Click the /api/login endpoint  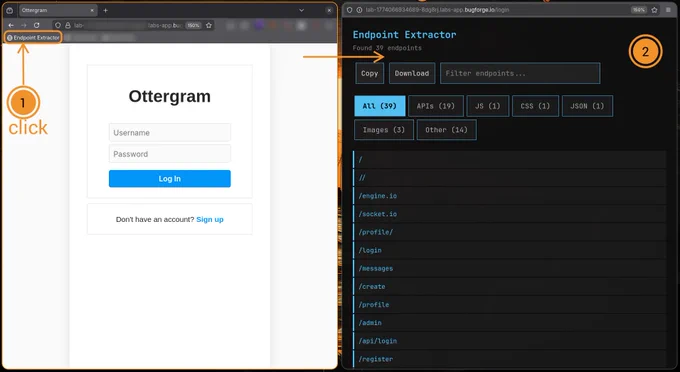pos(510,341)
